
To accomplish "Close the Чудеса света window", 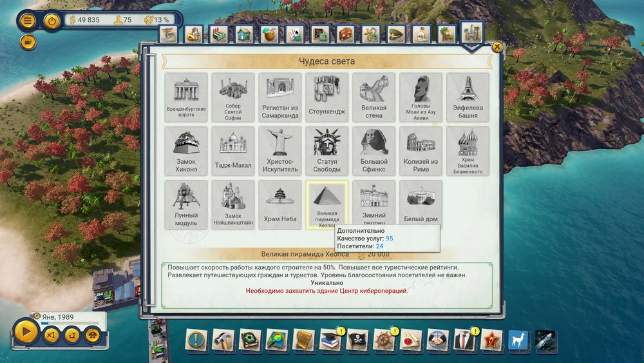I will click(497, 47).
